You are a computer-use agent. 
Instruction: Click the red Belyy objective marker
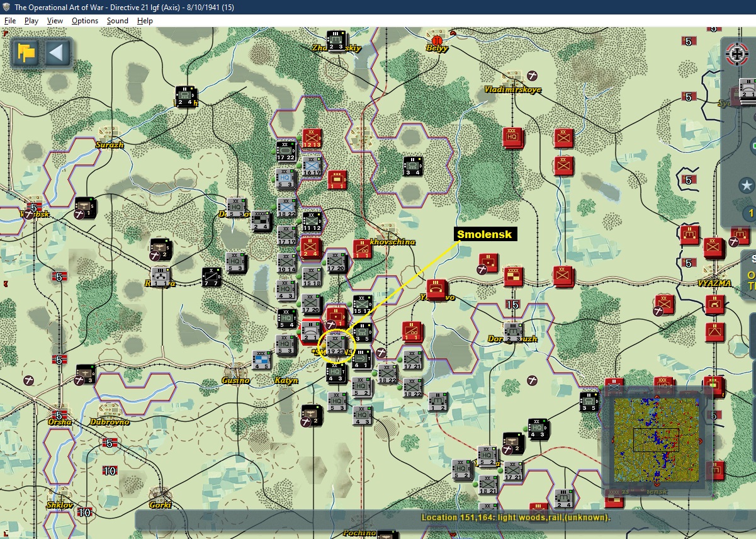[437, 40]
